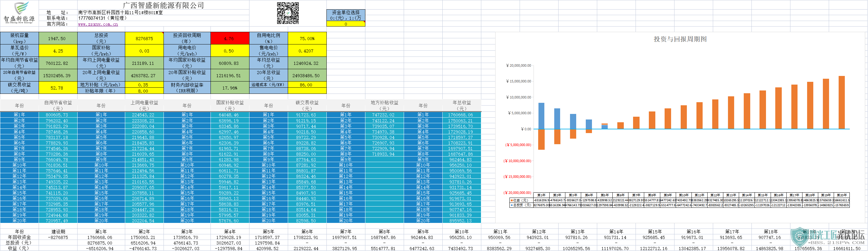Select the IRR cell showing 17.96%

click(230, 88)
